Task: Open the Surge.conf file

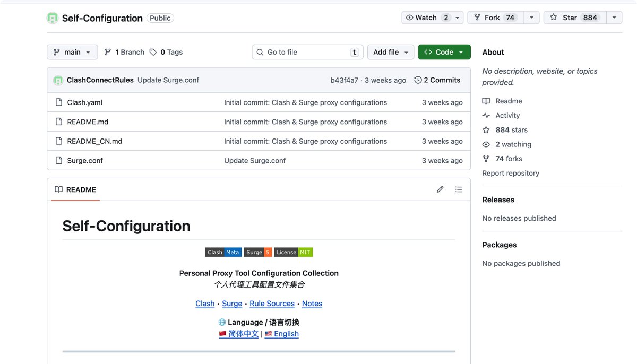Action: pyautogui.click(x=85, y=160)
